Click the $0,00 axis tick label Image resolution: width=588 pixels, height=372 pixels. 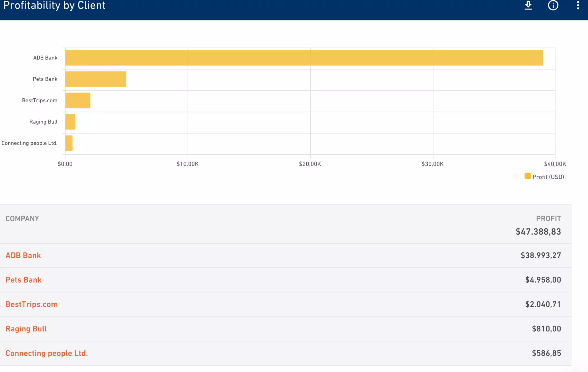[65, 164]
